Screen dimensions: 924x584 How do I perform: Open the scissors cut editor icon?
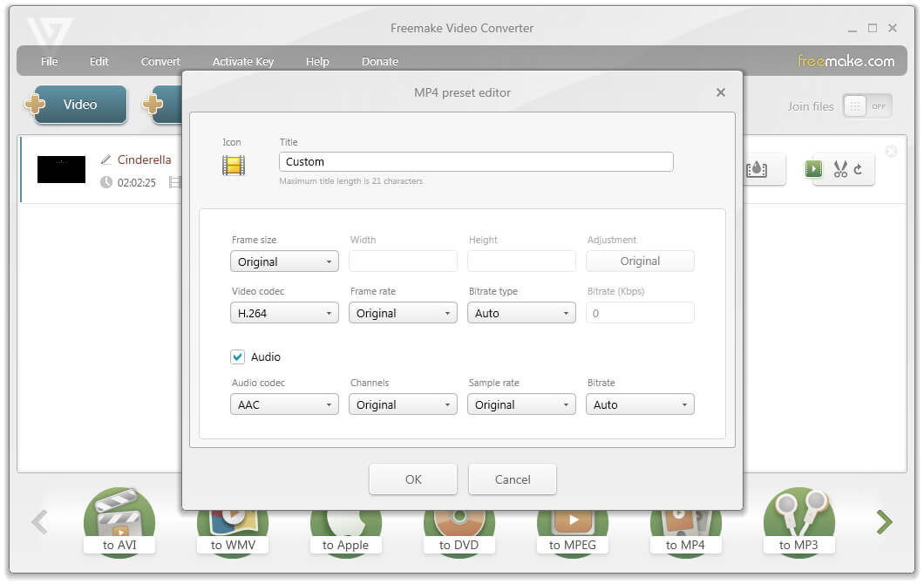pos(840,170)
